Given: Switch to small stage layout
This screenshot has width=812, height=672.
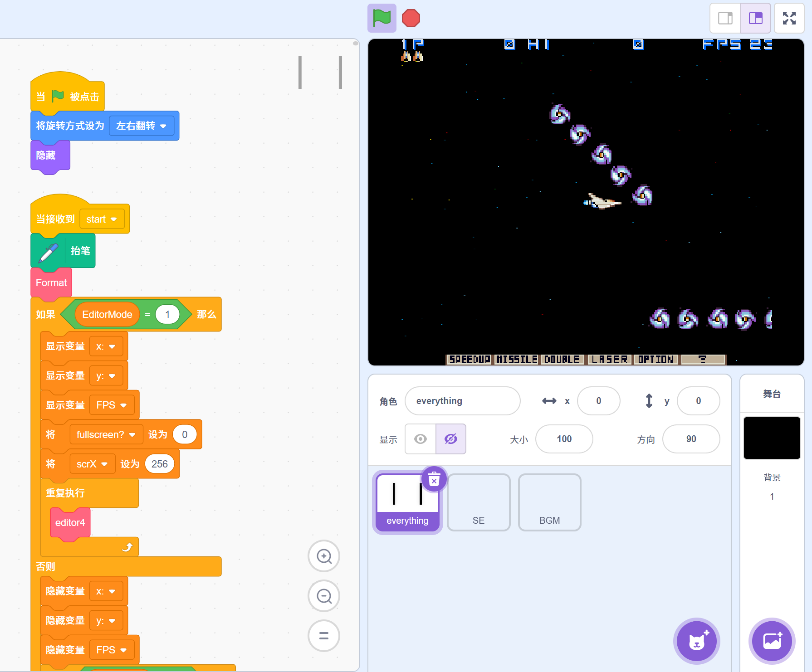Looking at the screenshot, I should (x=725, y=18).
